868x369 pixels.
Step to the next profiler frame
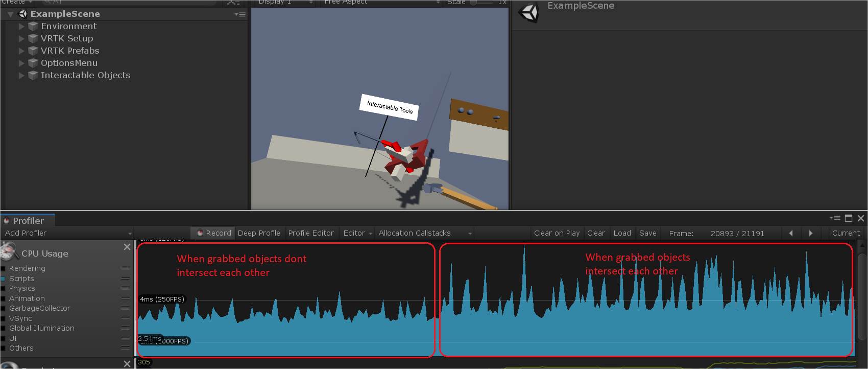[810, 233]
